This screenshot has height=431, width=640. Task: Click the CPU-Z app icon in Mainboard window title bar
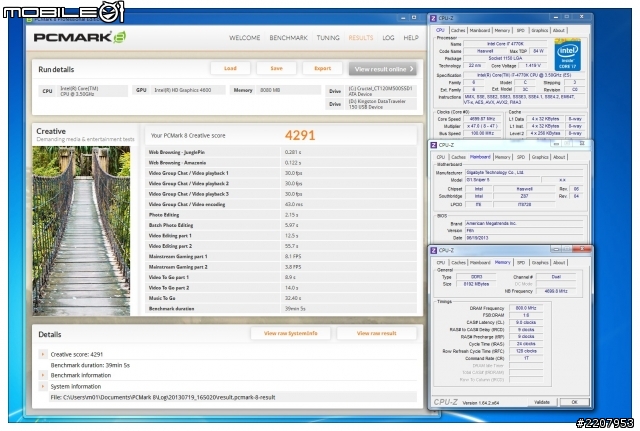[x=433, y=145]
